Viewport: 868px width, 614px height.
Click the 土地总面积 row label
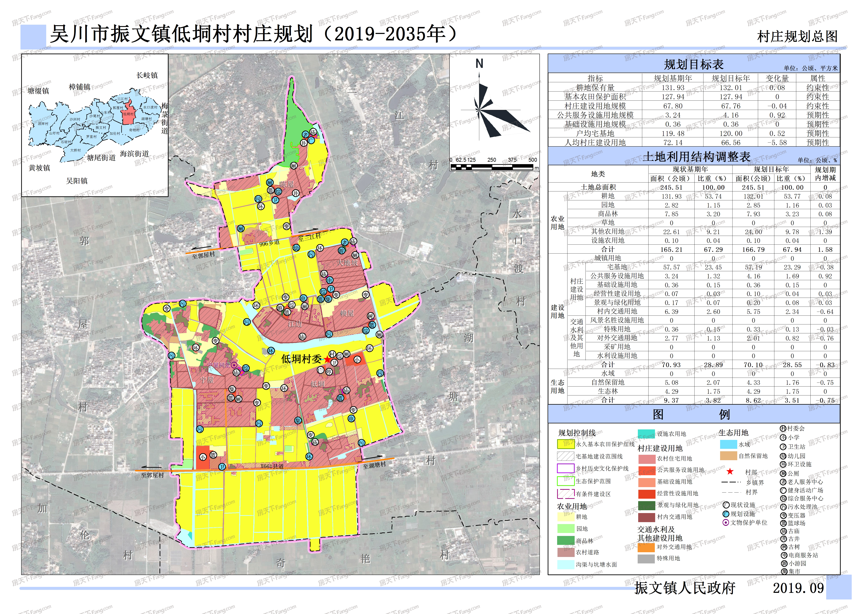point(598,187)
